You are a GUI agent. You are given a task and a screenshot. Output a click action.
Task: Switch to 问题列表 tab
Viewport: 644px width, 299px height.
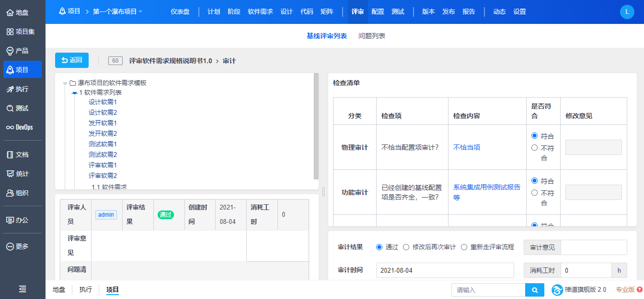tap(372, 36)
